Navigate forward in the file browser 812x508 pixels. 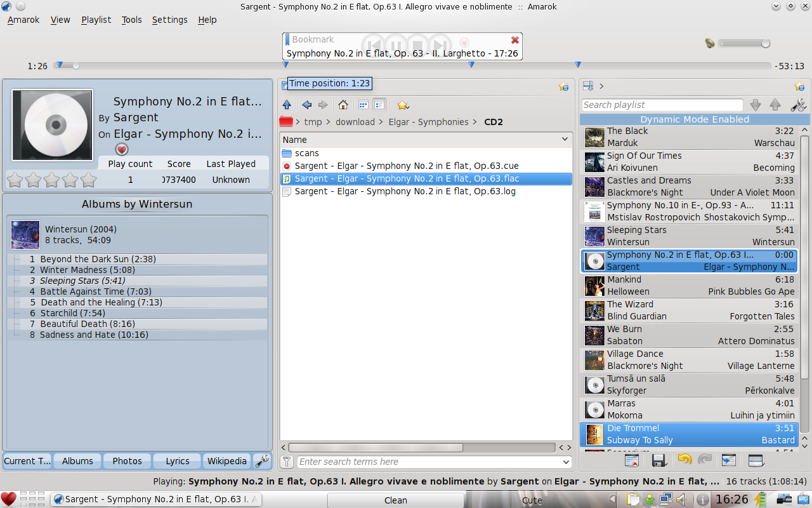[x=323, y=105]
